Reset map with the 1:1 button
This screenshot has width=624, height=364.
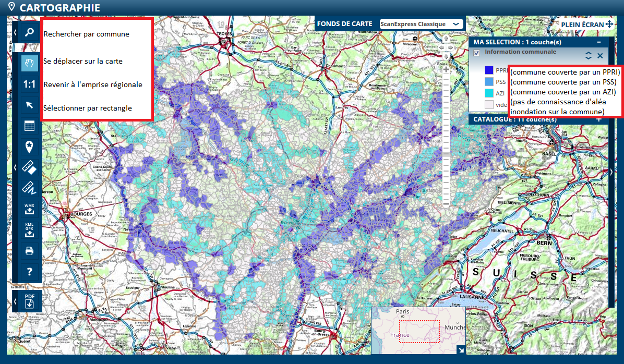tap(29, 84)
